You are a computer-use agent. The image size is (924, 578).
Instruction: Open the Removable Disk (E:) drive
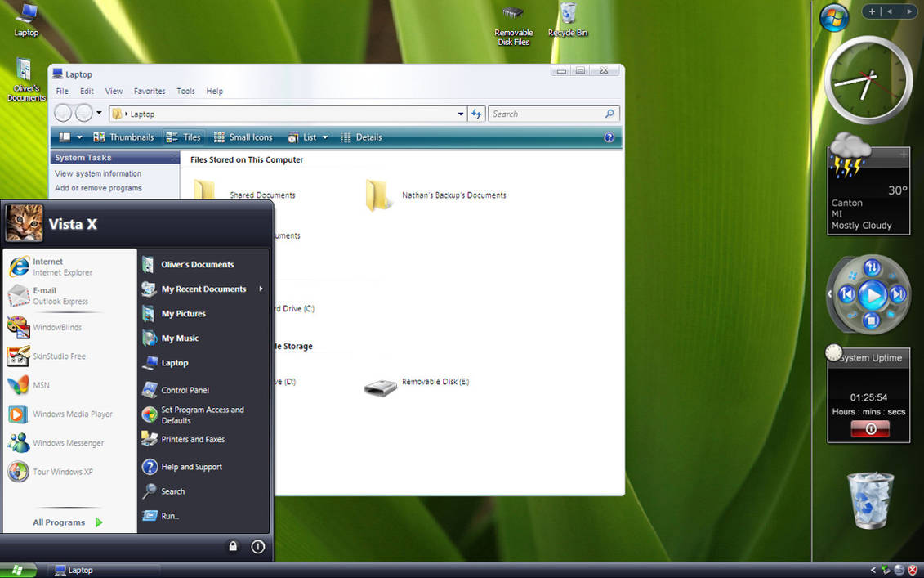(x=435, y=381)
